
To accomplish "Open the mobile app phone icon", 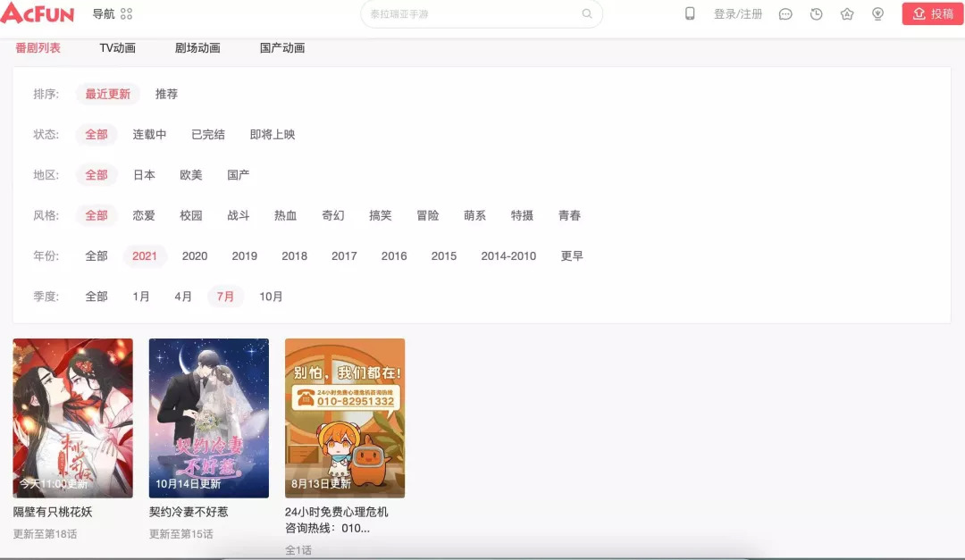I will pyautogui.click(x=690, y=13).
